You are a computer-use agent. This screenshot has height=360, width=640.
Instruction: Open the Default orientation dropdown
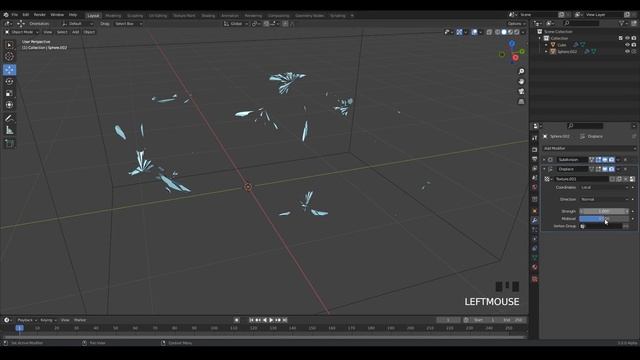[78, 24]
